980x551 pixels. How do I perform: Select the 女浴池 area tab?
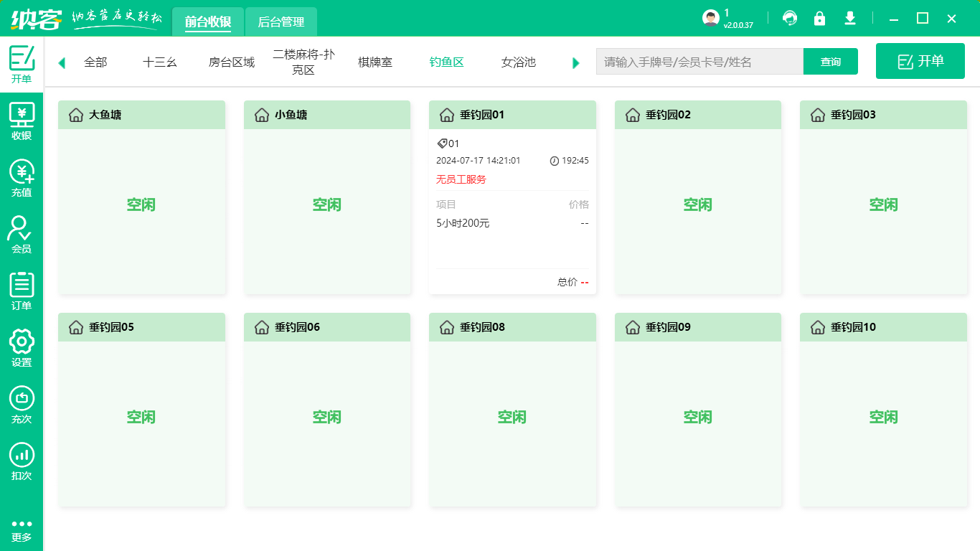(x=519, y=62)
